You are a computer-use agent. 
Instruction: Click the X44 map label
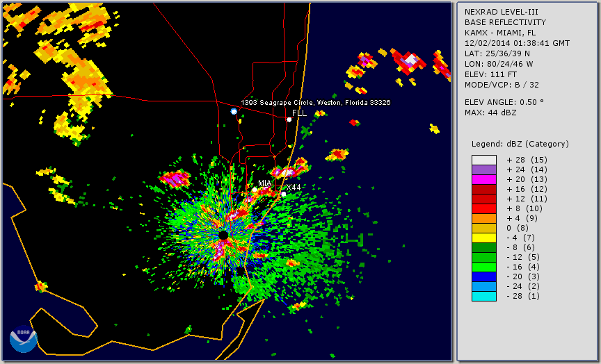click(294, 187)
